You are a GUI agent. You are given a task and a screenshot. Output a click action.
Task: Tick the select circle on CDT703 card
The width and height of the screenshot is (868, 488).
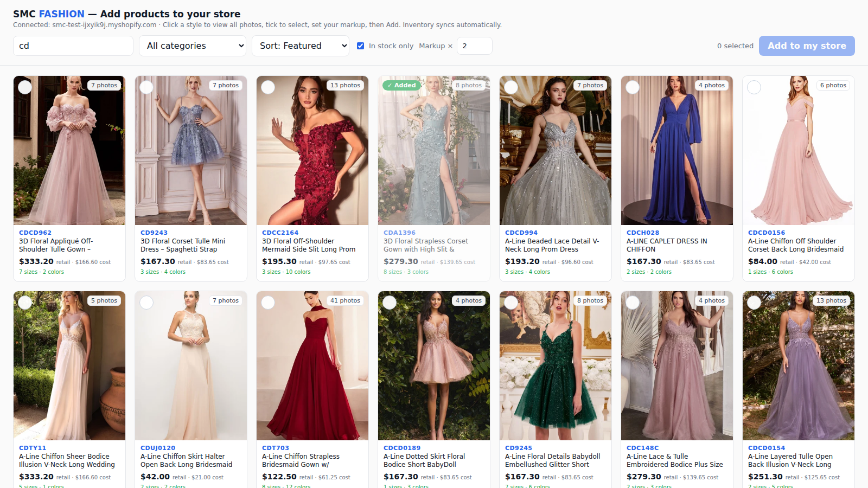pos(268,303)
